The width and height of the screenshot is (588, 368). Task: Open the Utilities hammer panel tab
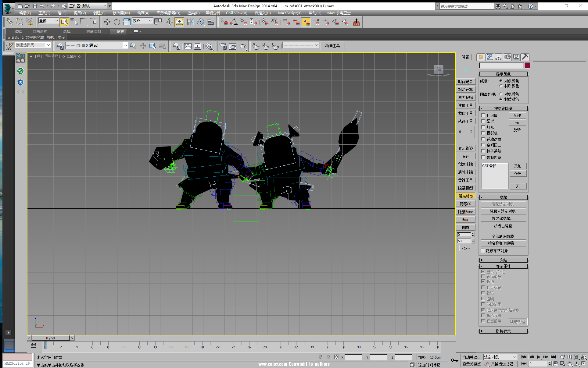point(525,57)
